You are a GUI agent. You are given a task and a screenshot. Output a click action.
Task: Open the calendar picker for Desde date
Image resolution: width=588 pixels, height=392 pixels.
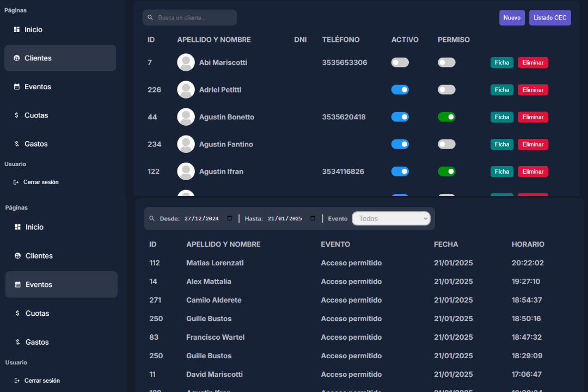[229, 218]
